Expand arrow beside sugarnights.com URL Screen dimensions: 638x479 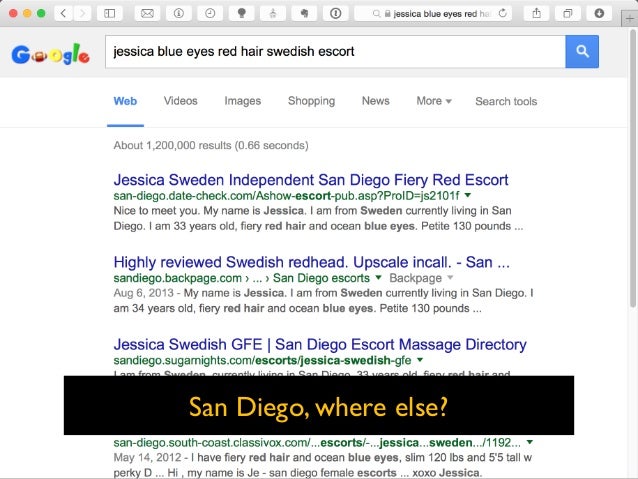[x=420, y=360]
